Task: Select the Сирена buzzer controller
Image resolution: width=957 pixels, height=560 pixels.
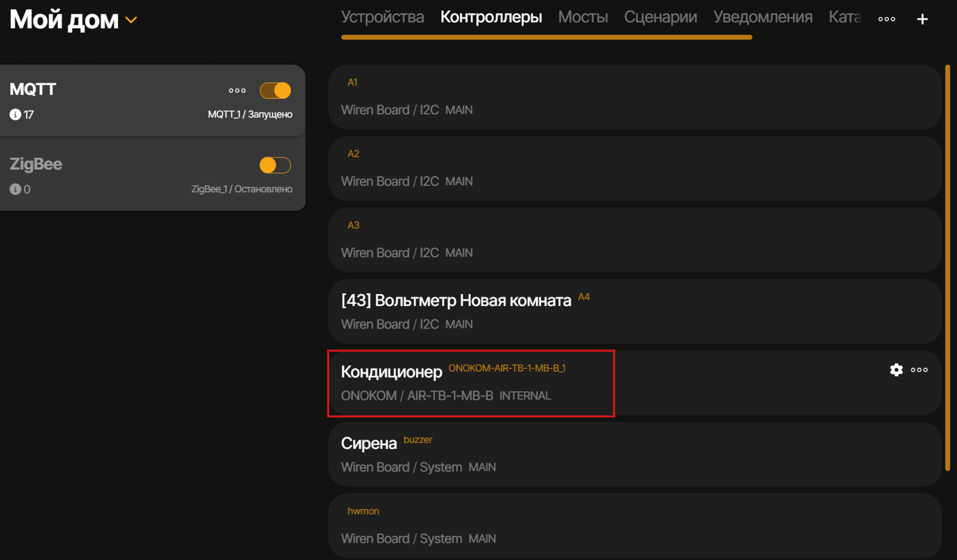Action: (x=635, y=454)
